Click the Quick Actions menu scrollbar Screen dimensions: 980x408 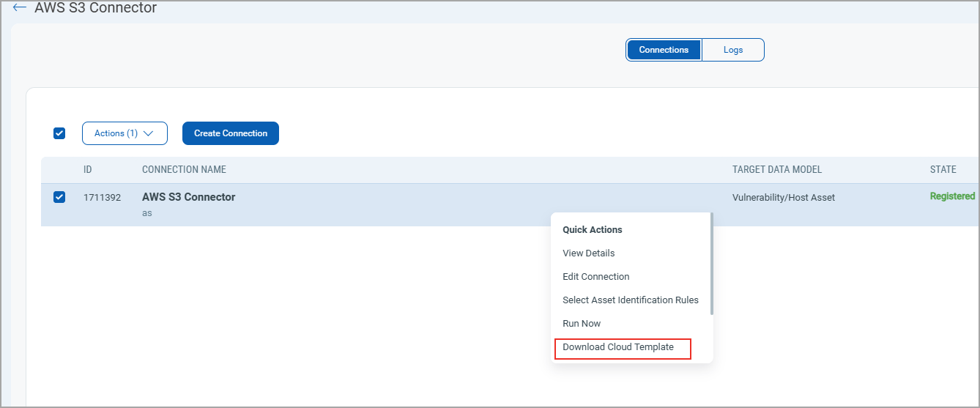coord(711,264)
